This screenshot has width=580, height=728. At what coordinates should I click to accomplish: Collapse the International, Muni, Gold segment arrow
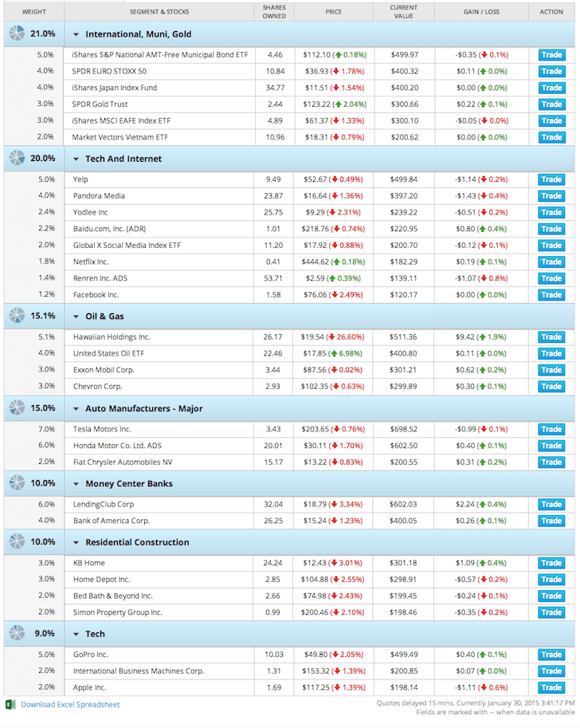coord(76,34)
